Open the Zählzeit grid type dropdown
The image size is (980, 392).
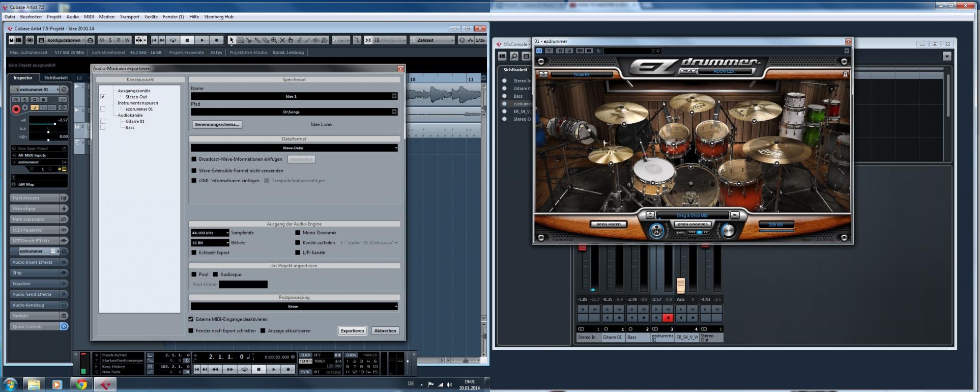(432, 40)
